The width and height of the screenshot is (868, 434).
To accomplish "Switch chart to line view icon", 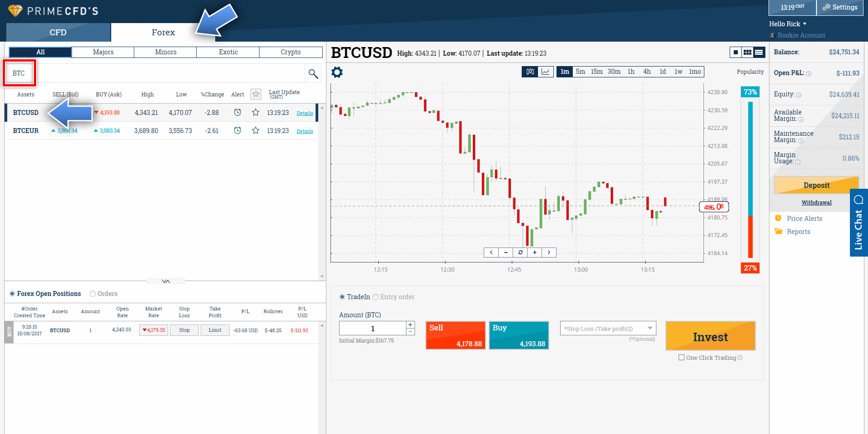I will pyautogui.click(x=546, y=72).
